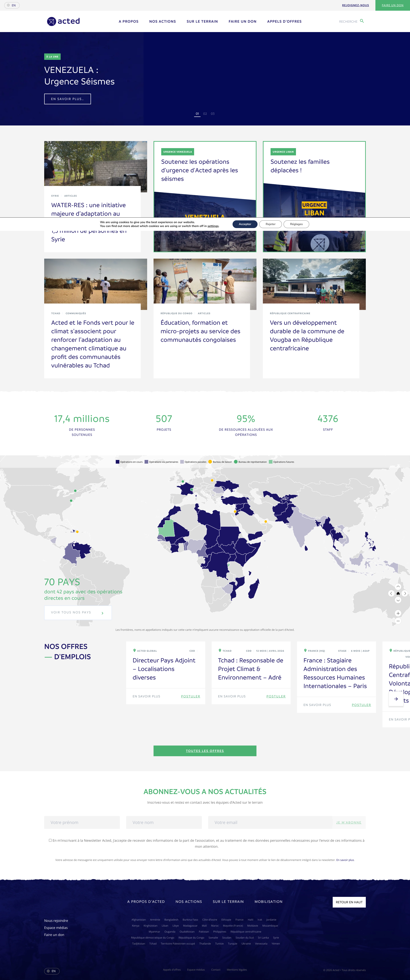Zoom in on map with plus
This screenshot has width=410, height=980.
pos(398,613)
